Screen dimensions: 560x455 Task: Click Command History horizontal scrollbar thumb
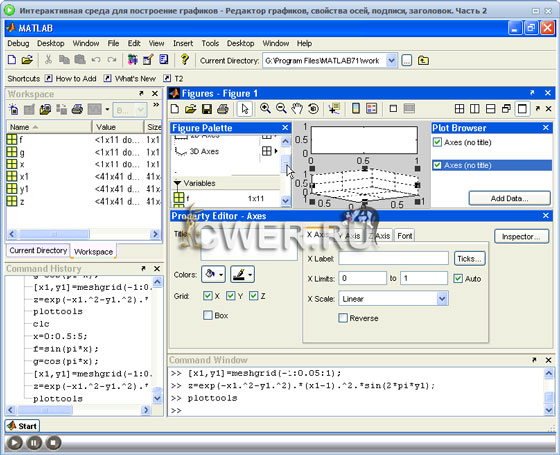point(45,410)
